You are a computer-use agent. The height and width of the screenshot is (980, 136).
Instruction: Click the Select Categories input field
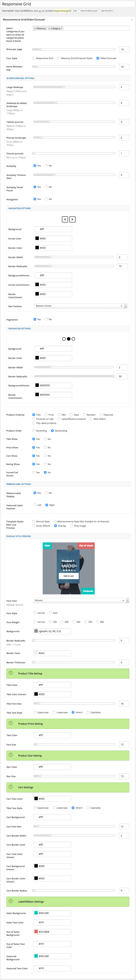[81, 28]
